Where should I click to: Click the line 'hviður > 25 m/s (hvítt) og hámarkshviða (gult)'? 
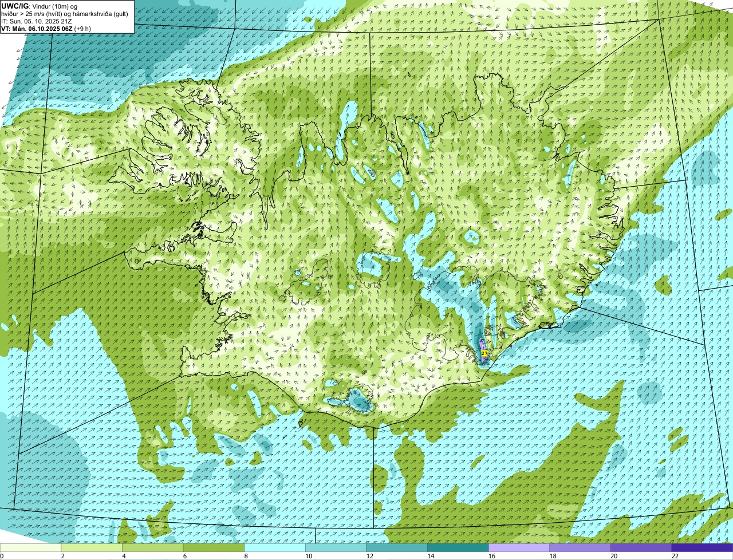65,13
